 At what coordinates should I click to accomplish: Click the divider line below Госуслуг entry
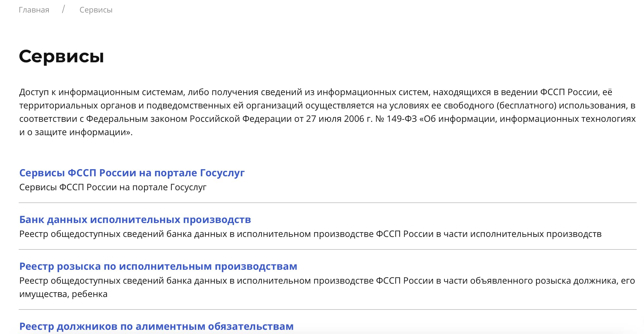(x=327, y=203)
